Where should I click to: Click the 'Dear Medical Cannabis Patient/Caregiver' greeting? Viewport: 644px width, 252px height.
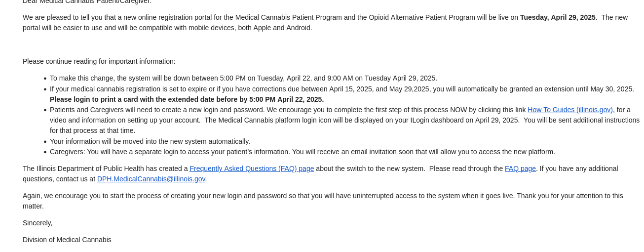[87, 1]
